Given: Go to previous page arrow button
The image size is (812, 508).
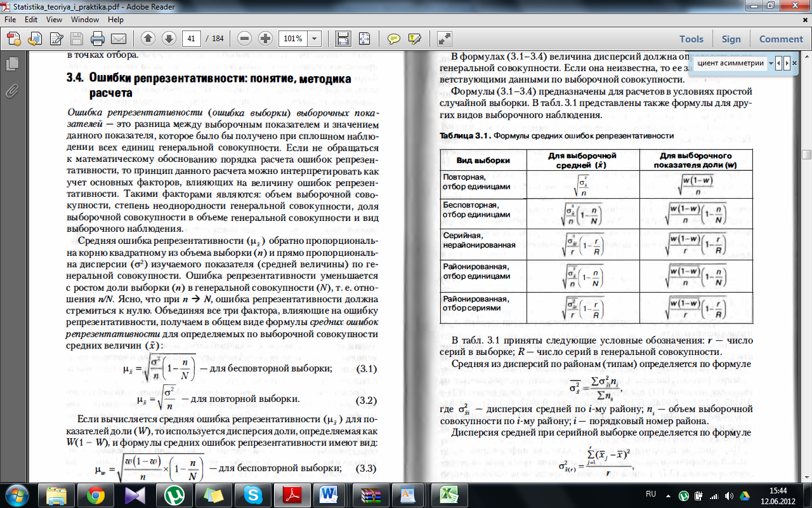Looking at the screenshot, I should tap(148, 38).
